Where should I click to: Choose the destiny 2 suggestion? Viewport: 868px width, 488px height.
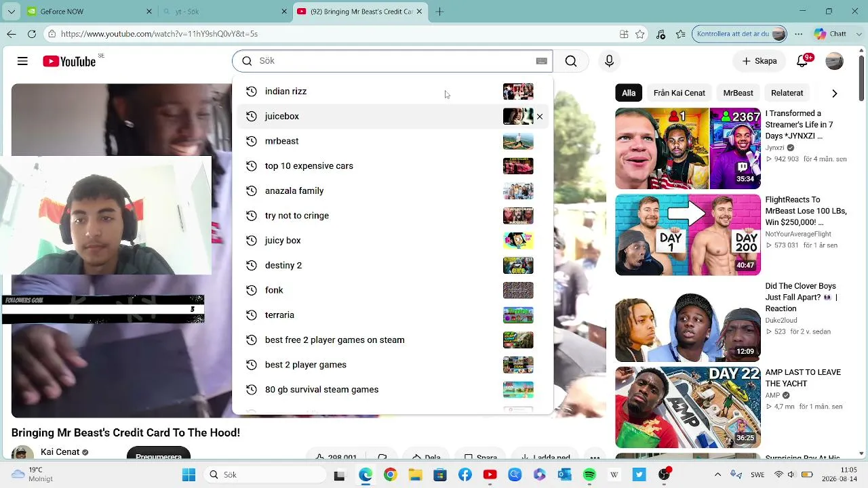393,266
